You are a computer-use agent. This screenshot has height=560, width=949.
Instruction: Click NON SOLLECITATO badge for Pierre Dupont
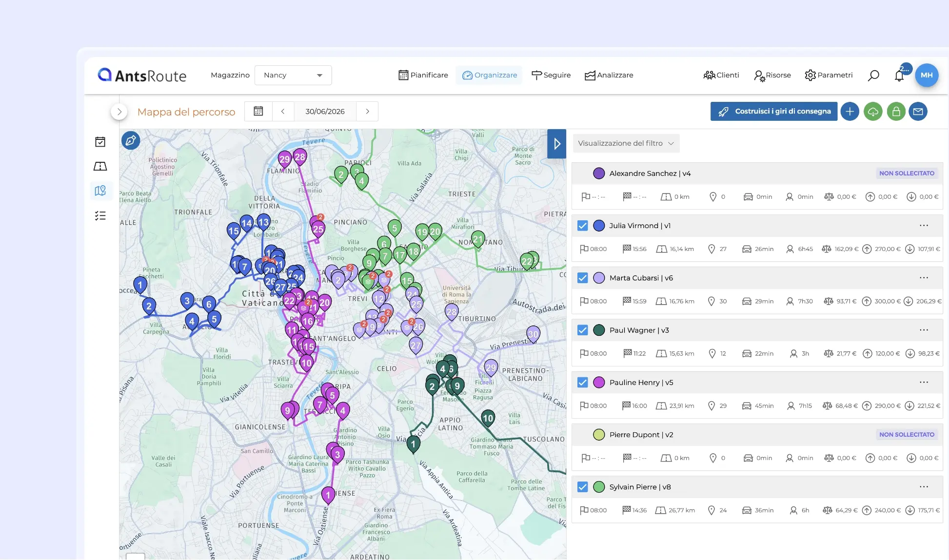click(907, 435)
